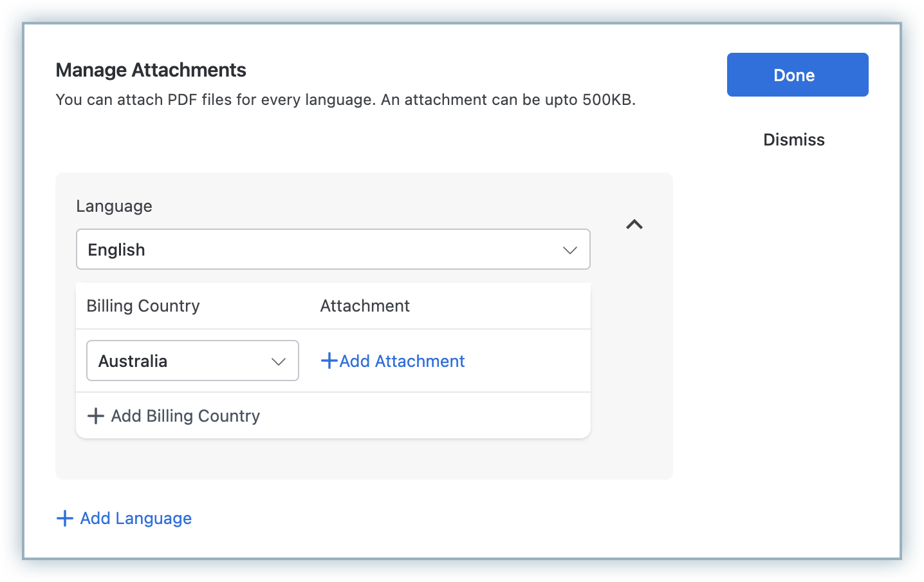Image resolution: width=924 pixels, height=582 pixels.
Task: Click the Billing Country column header
Action: tap(143, 306)
